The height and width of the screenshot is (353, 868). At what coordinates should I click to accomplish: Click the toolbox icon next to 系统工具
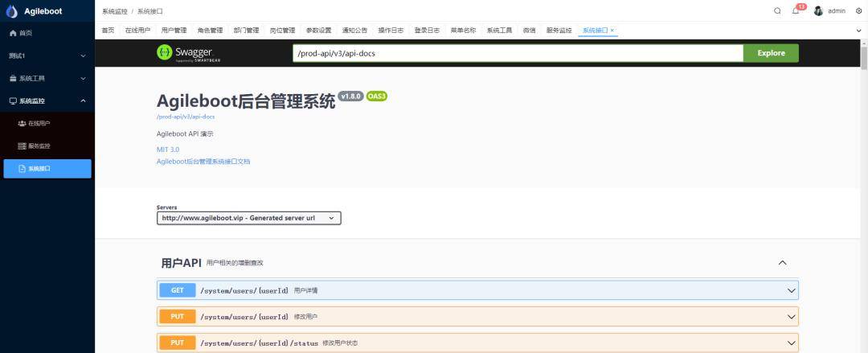click(13, 79)
